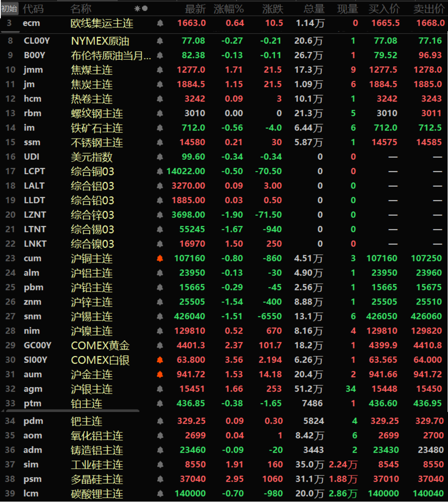Viewport: 448px width, 502px height.
Task: Click the alert bell for 欧线集运主连
Action: (160, 24)
